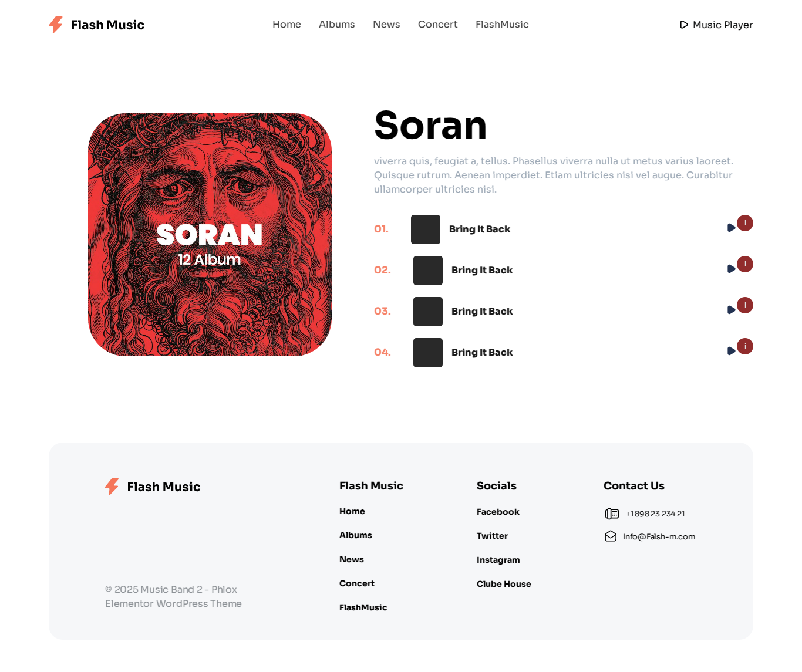The width and height of the screenshot is (802, 672).
Task: Play track 01 Bring It Back
Action: pyautogui.click(x=731, y=228)
